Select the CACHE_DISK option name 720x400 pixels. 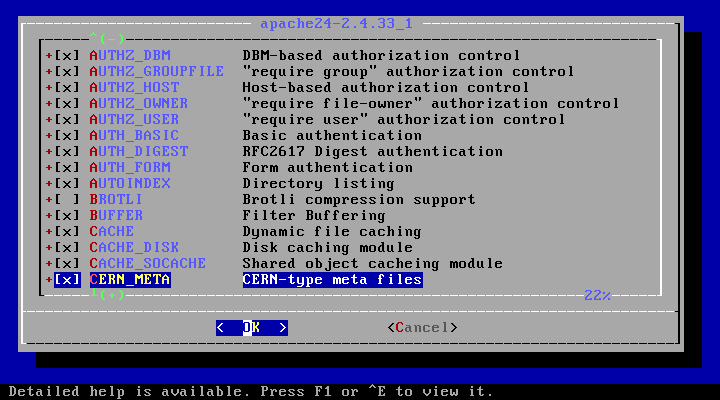coord(135,248)
